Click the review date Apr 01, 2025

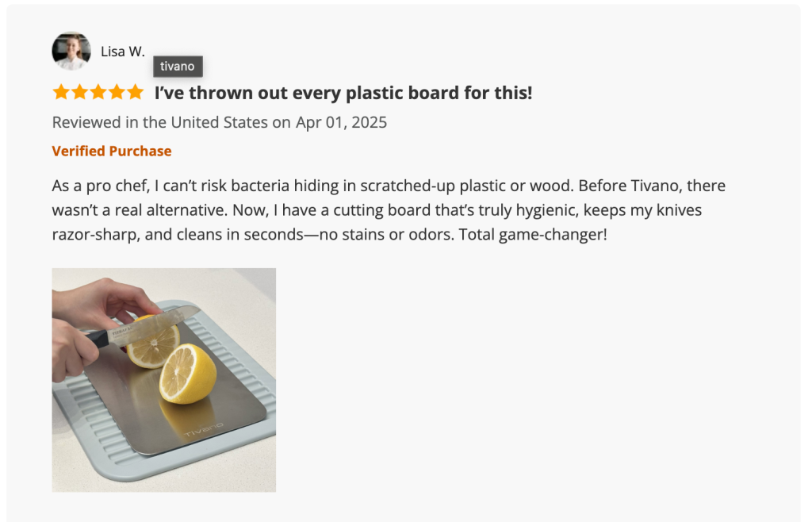[x=341, y=122]
